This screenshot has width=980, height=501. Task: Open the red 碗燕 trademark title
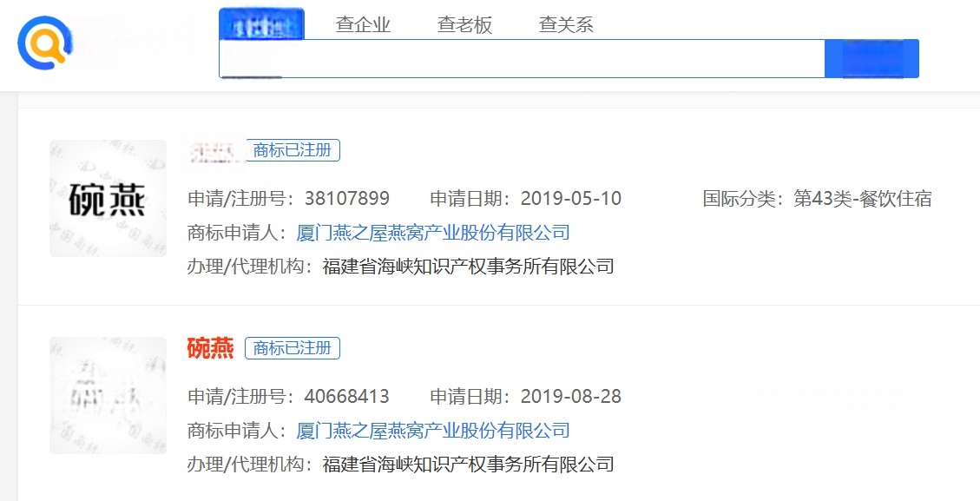pyautogui.click(x=211, y=348)
